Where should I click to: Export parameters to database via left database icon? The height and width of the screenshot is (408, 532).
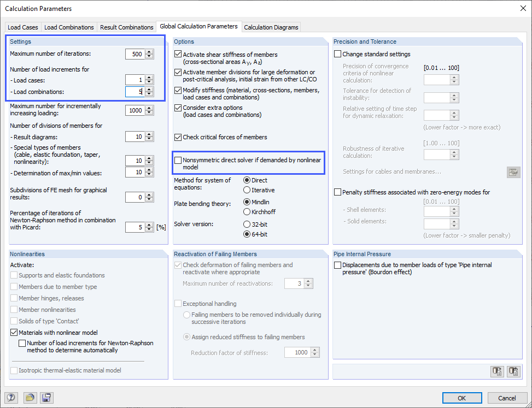[497, 371]
